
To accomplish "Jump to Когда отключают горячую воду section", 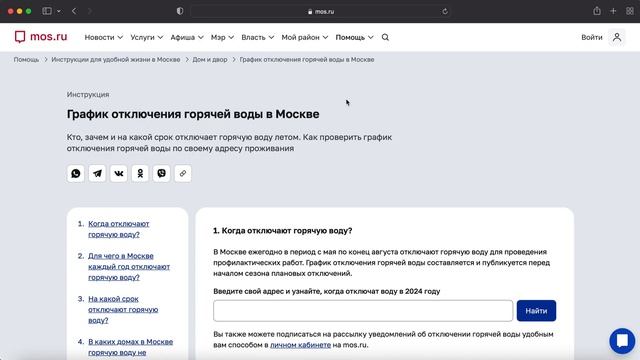I will (119, 229).
